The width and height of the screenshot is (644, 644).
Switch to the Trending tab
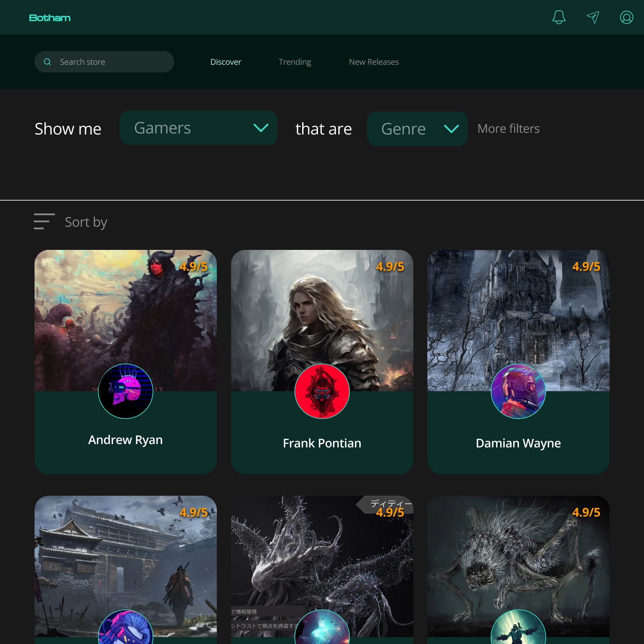295,62
